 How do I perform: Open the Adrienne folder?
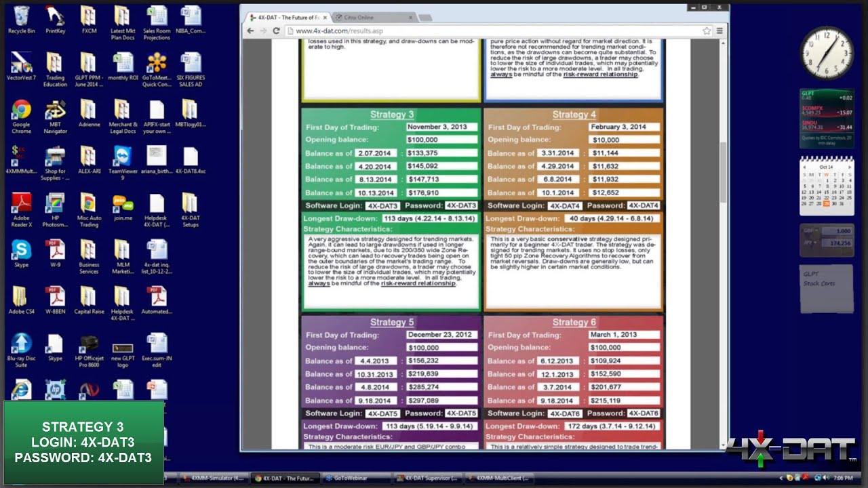89,113
